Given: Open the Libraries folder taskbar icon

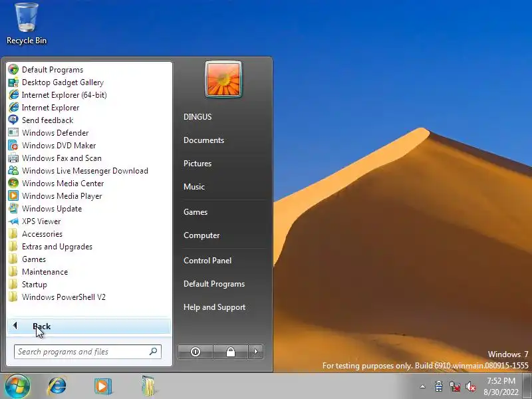Looking at the screenshot, I should click(148, 386).
